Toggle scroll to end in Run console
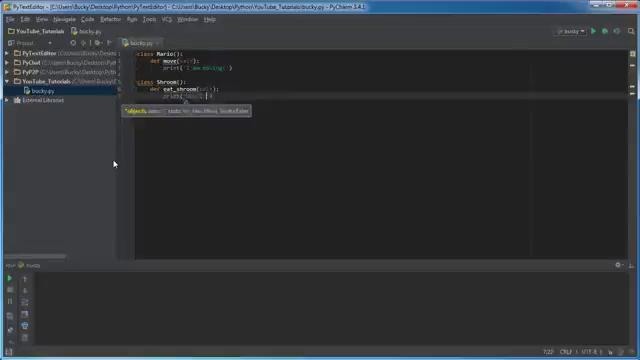Image resolution: width=640 pixels, height=360 pixels. pos(24,314)
